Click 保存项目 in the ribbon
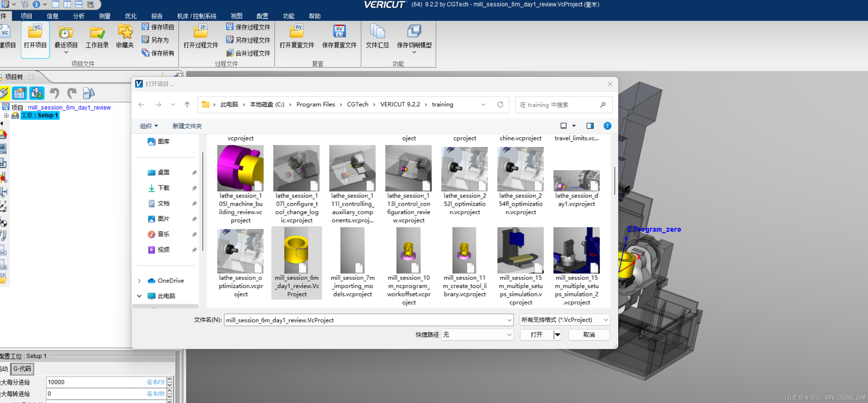The height and width of the screenshot is (403, 868). pyautogui.click(x=158, y=27)
